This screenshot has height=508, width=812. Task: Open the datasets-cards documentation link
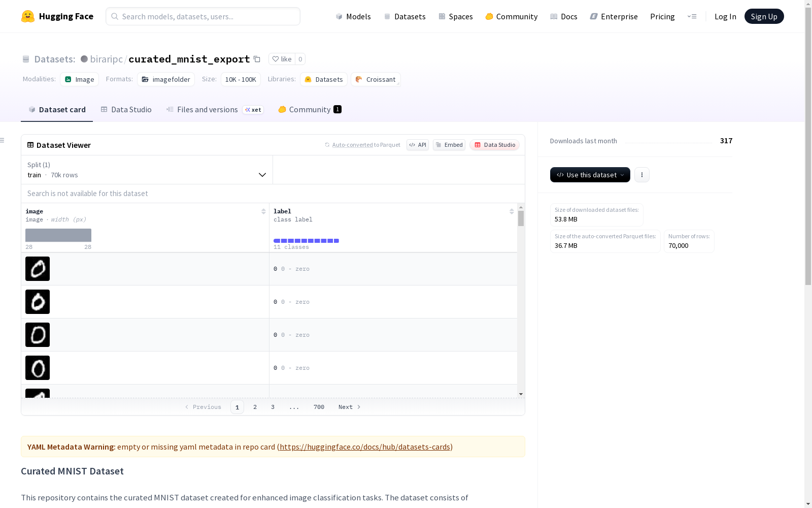(x=365, y=447)
